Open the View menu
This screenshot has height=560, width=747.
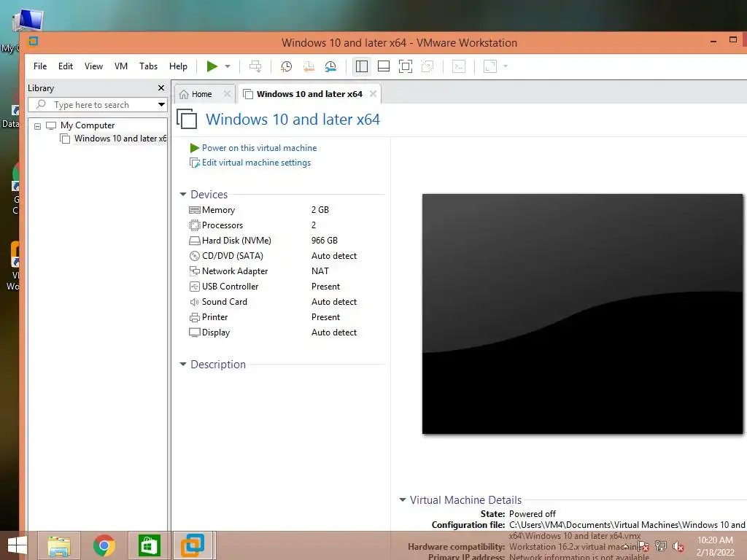(x=94, y=66)
